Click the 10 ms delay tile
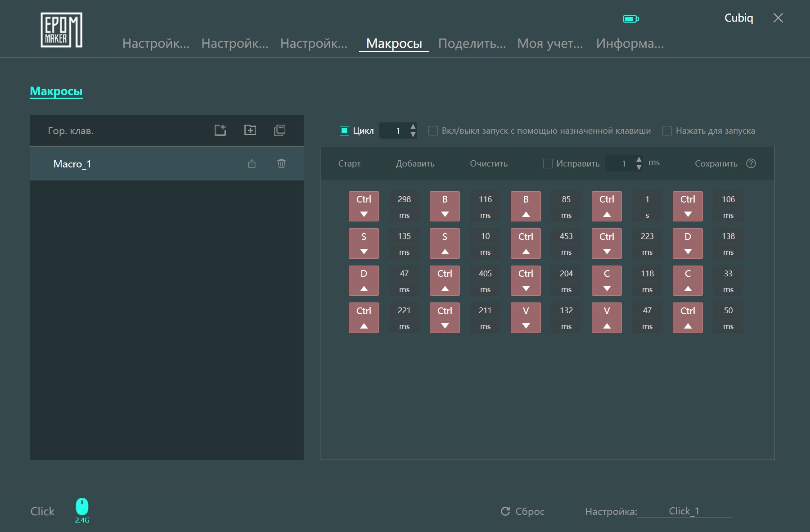The height and width of the screenshot is (532, 810). point(485,243)
